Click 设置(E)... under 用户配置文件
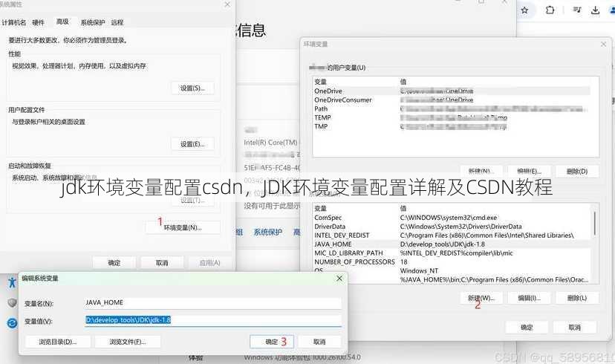 [x=192, y=144]
